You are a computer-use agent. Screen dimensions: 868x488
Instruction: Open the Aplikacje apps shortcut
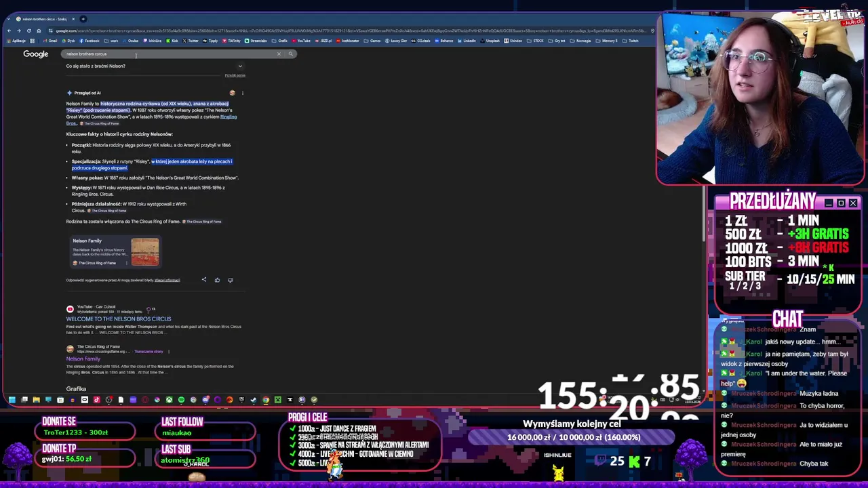[x=16, y=41]
